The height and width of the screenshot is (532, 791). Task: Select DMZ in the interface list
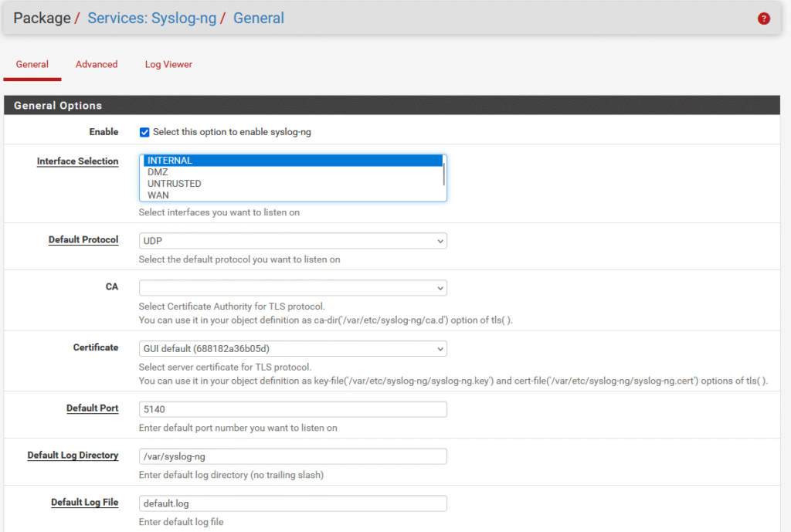293,172
